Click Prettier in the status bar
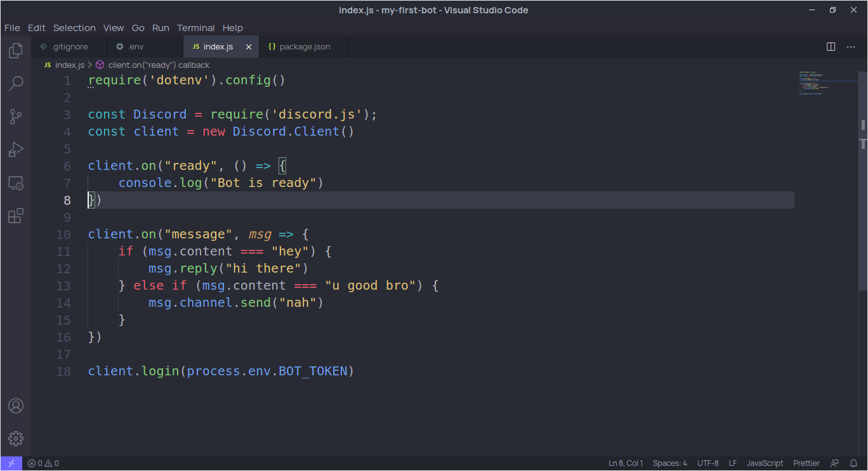868x471 pixels. 806,463
